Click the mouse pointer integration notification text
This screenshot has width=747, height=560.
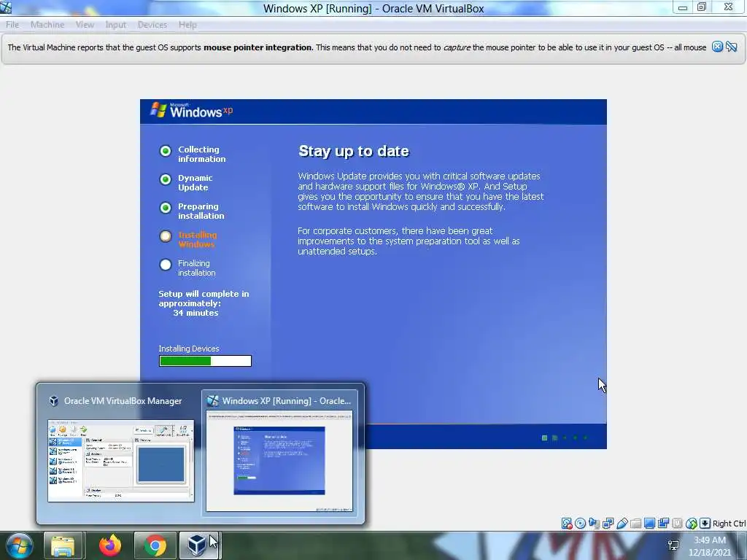(x=356, y=47)
